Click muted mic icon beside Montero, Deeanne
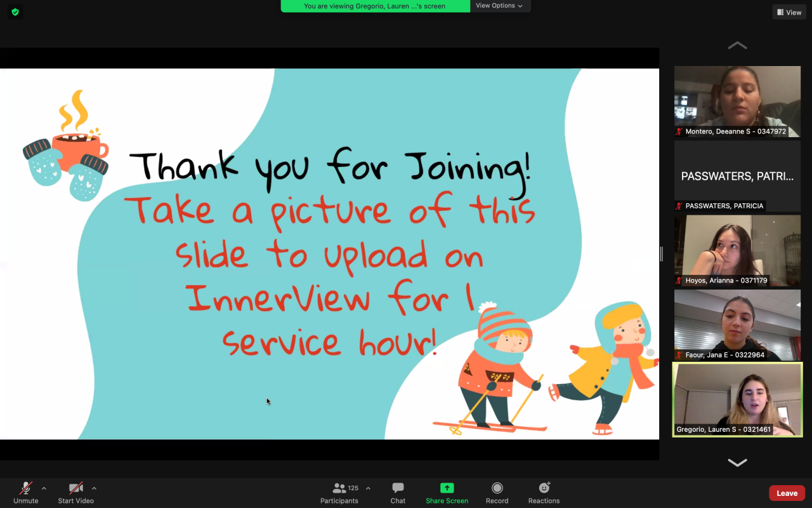The height and width of the screenshot is (508, 812). tap(679, 131)
